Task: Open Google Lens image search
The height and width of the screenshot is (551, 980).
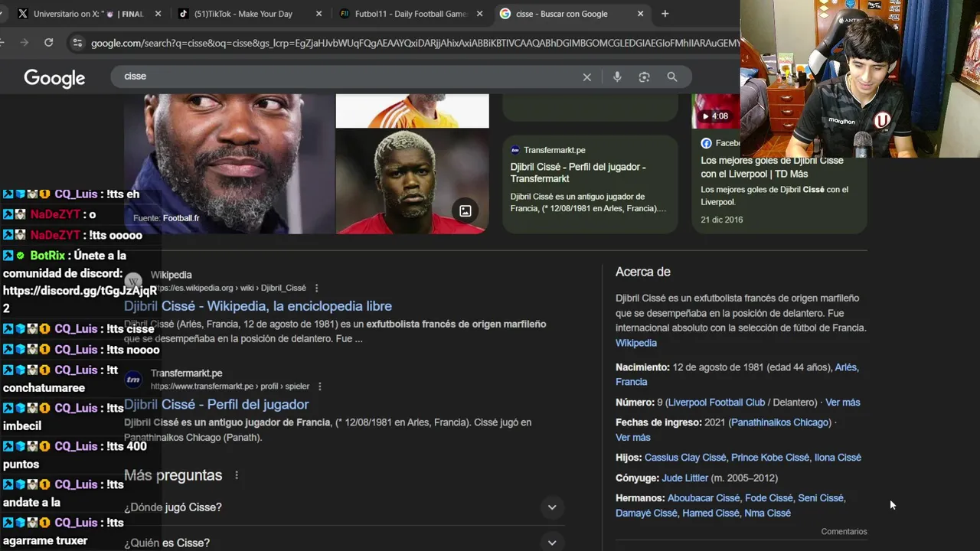Action: coord(644,77)
